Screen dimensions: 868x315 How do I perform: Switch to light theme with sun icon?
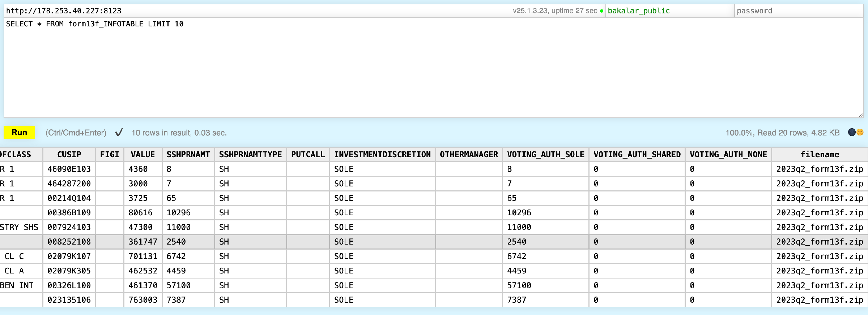click(x=860, y=133)
